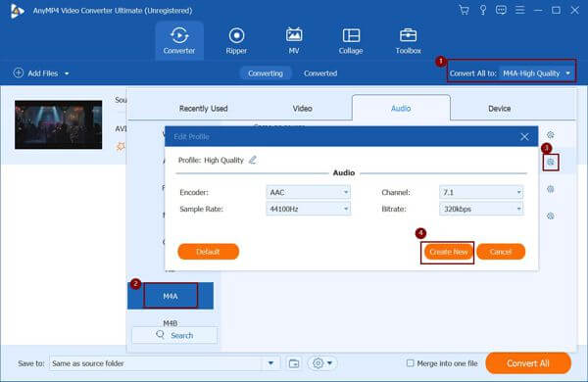Switch to the Video format tab
This screenshot has width=588, height=382.
tap(302, 109)
